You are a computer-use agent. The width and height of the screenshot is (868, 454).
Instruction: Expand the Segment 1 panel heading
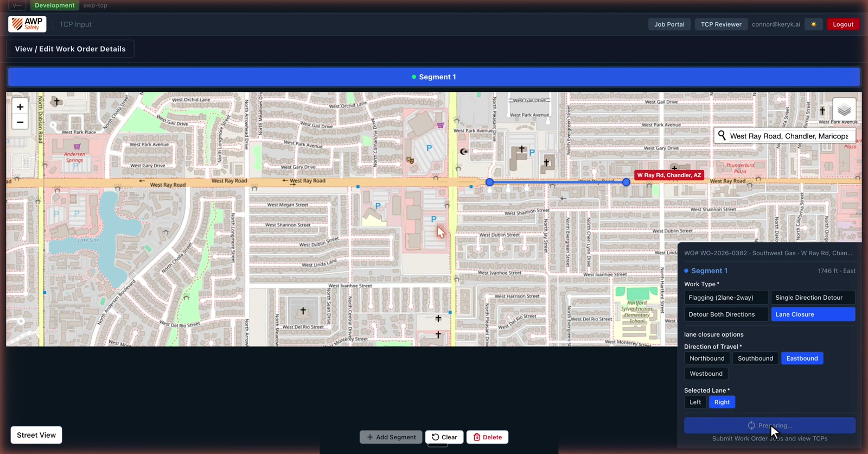pyautogui.click(x=709, y=270)
